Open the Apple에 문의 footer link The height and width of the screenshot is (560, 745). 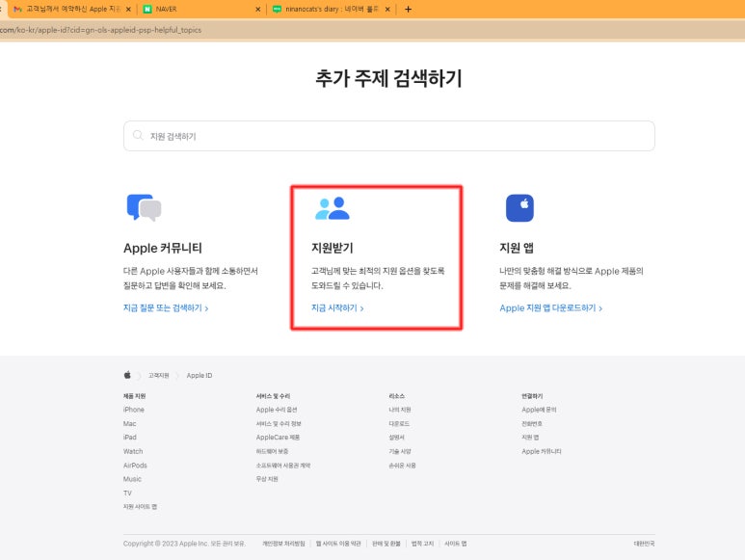(539, 410)
